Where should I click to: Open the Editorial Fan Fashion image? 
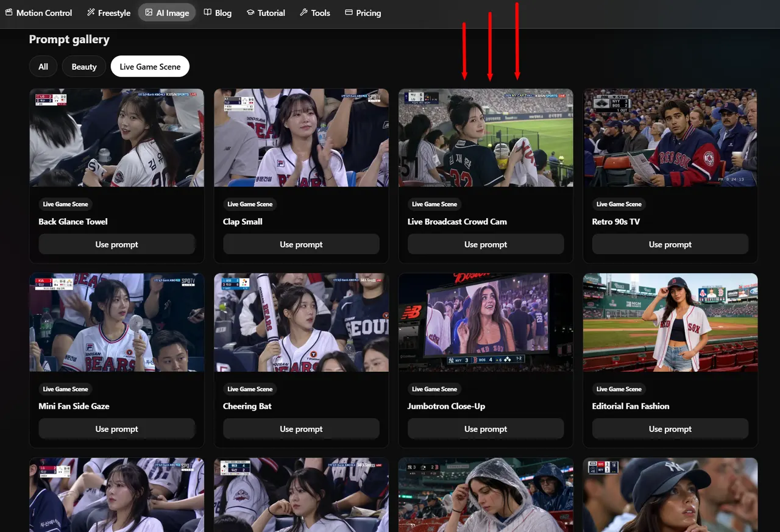pyautogui.click(x=670, y=322)
